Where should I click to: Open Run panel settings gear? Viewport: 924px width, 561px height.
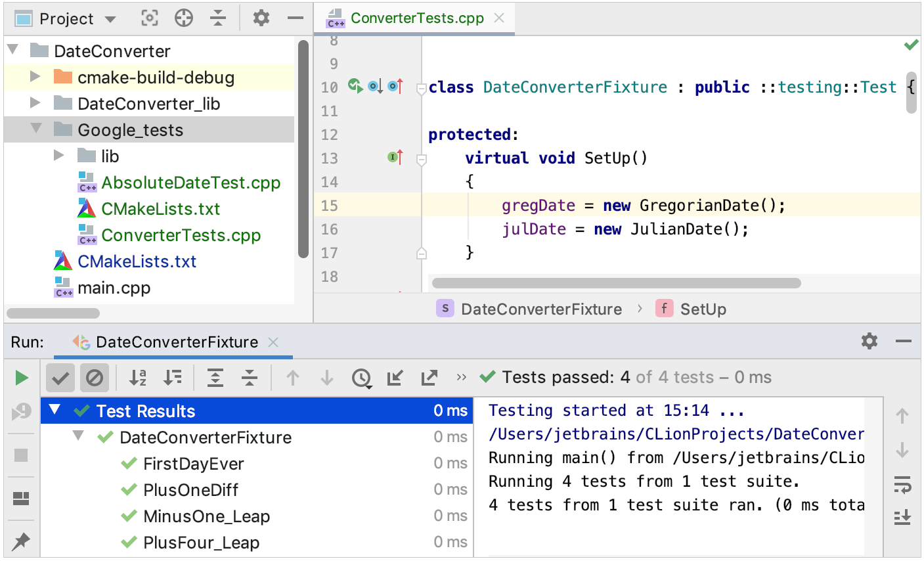[x=869, y=341]
